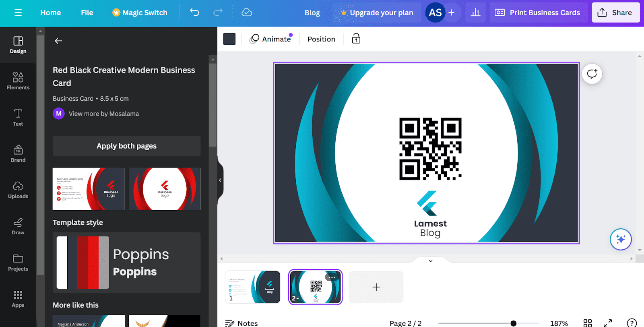Open the dark background color swatch
The image size is (644, 327).
(x=229, y=39)
